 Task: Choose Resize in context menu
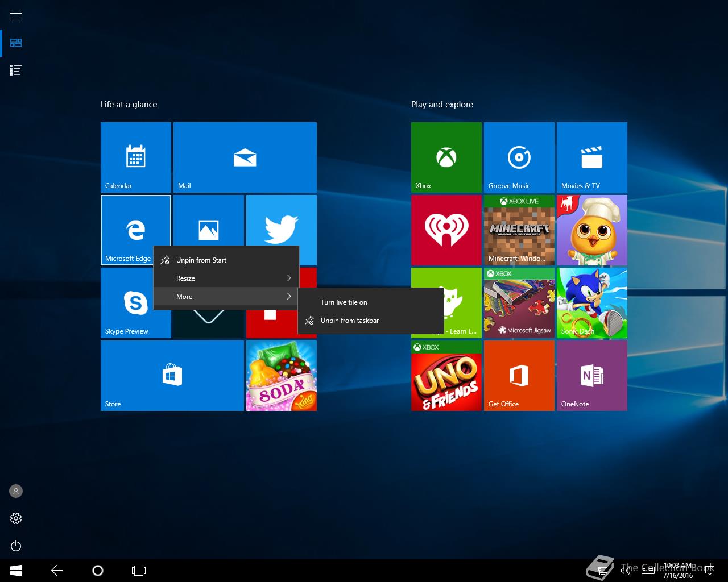pyautogui.click(x=226, y=278)
